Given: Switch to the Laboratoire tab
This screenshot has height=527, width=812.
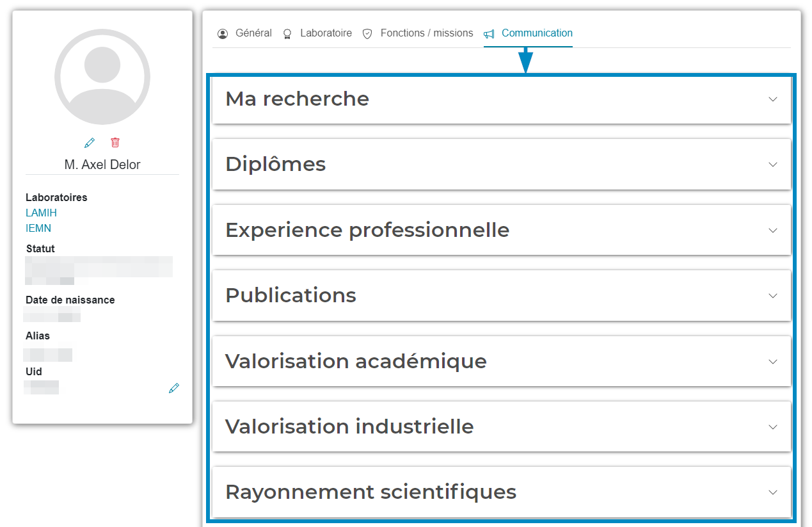Looking at the screenshot, I should (x=326, y=33).
